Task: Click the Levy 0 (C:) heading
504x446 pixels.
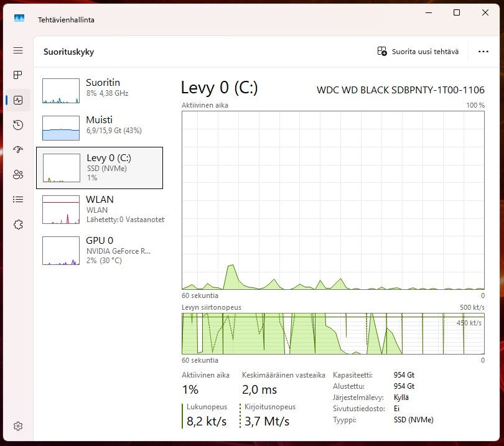Action: point(219,88)
